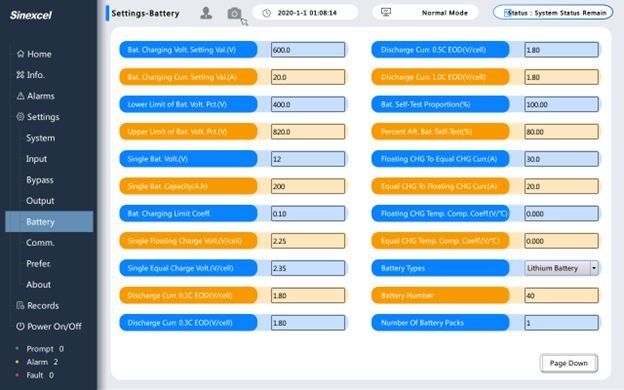Edit Discharge Curr. 1.0C EOD field
The width and height of the screenshot is (624, 390).
pos(561,77)
